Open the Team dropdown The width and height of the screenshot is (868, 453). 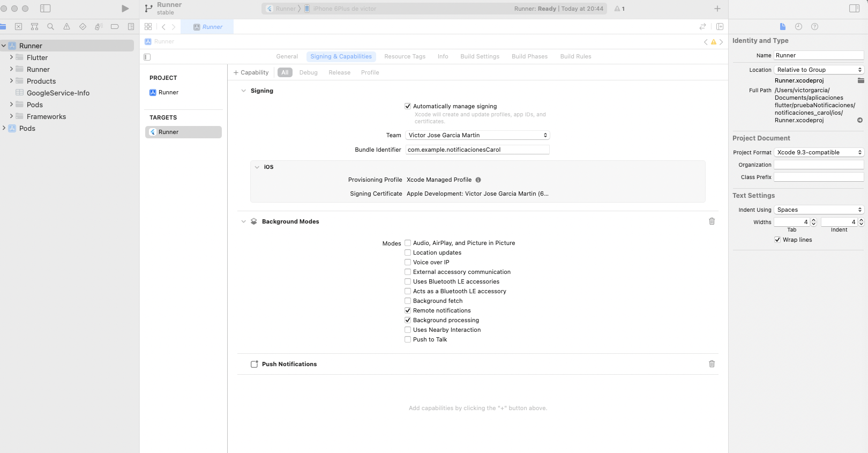coord(477,135)
